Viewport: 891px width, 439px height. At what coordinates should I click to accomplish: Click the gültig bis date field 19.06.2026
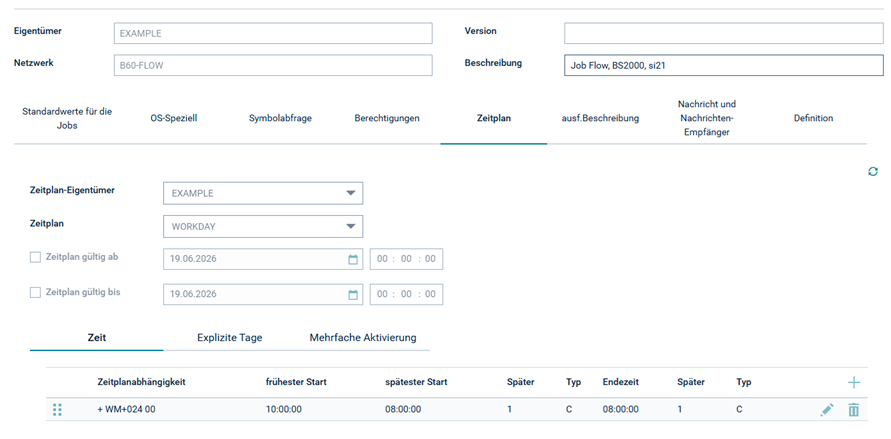[263, 294]
